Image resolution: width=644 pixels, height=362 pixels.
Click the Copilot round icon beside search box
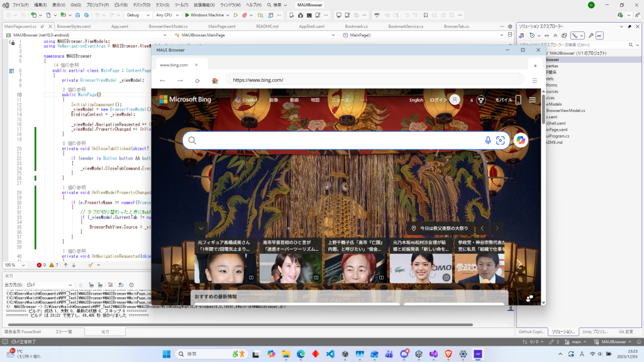[520, 141]
